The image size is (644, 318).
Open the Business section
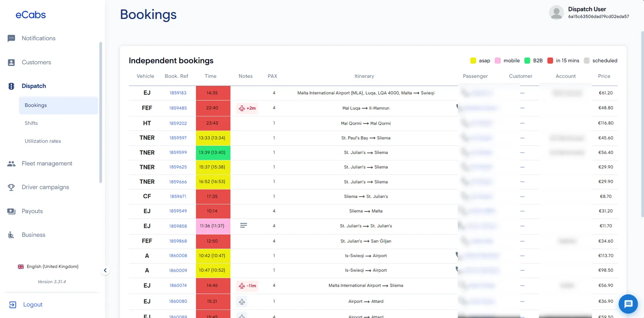[33, 235]
